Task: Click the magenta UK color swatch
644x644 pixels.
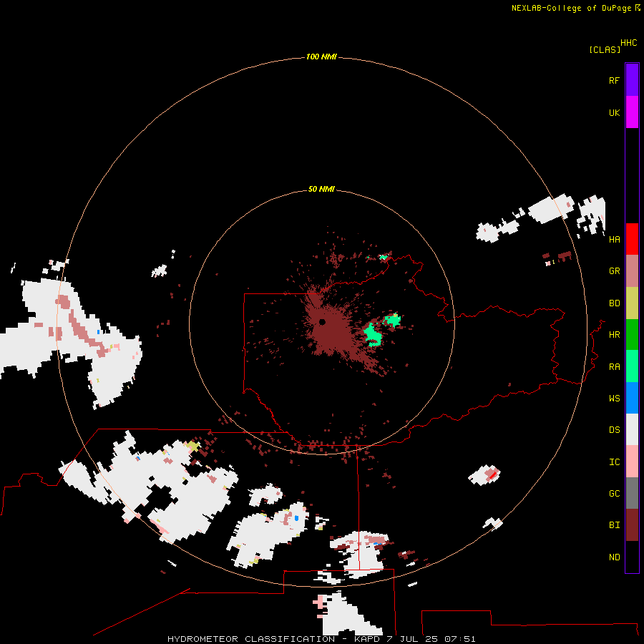Action: pos(632,112)
